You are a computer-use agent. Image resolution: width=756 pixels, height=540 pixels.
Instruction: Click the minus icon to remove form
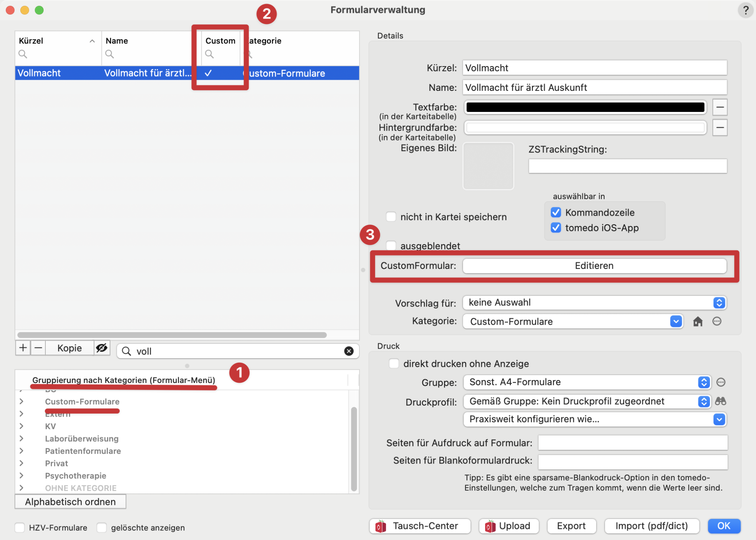tap(38, 348)
